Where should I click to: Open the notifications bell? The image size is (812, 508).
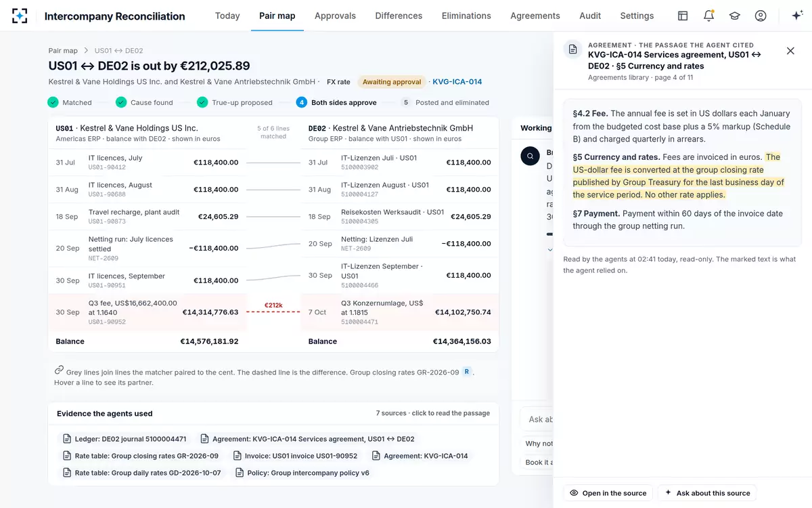708,16
